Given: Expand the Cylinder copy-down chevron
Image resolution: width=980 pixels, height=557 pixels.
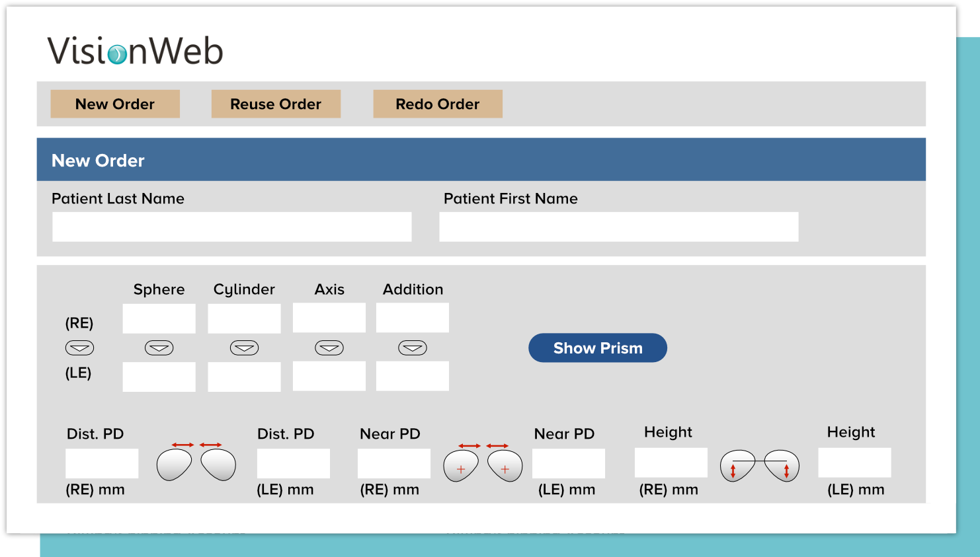Looking at the screenshot, I should click(244, 348).
